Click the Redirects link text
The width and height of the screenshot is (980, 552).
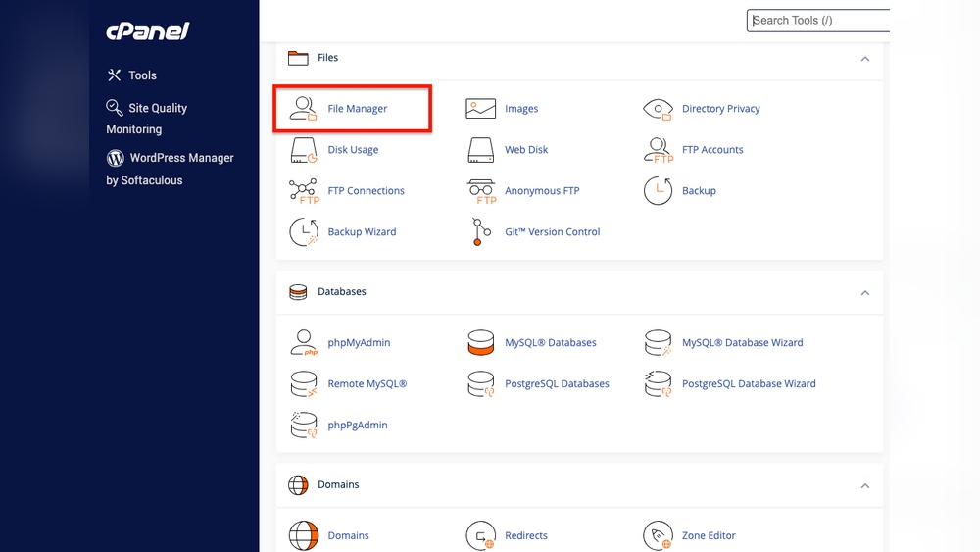point(526,535)
